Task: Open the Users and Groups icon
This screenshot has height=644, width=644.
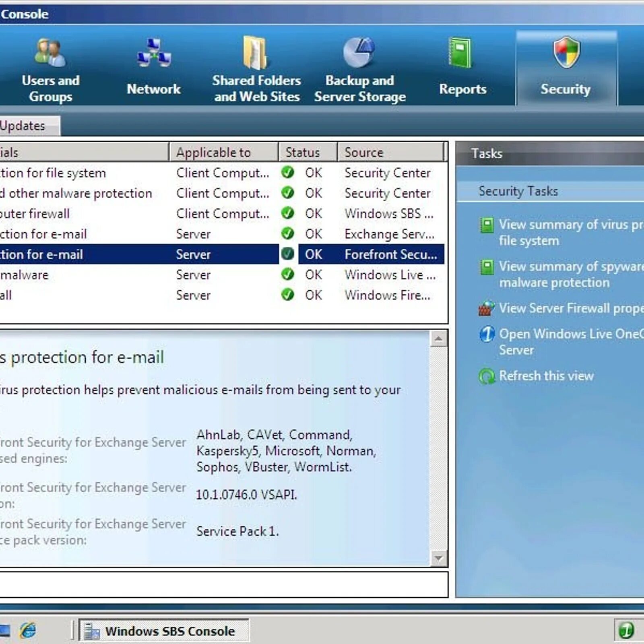Action: coord(50,52)
